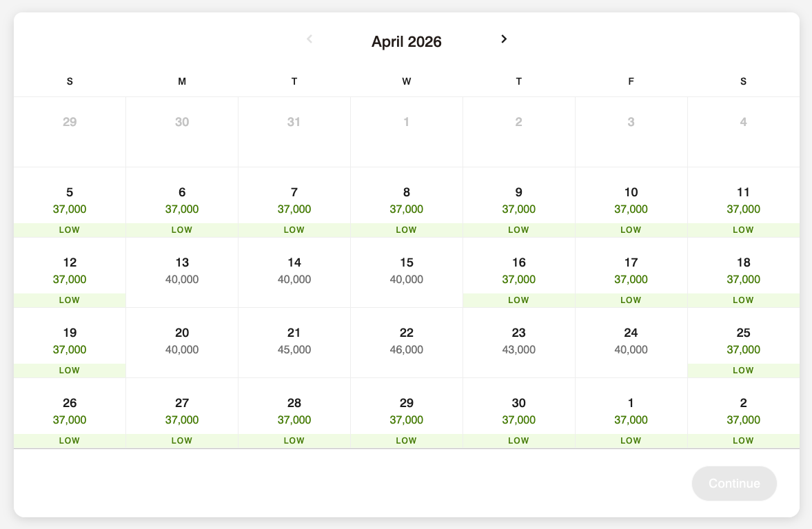Select May 2 in the last row
The width and height of the screenshot is (812, 529).
743,412
